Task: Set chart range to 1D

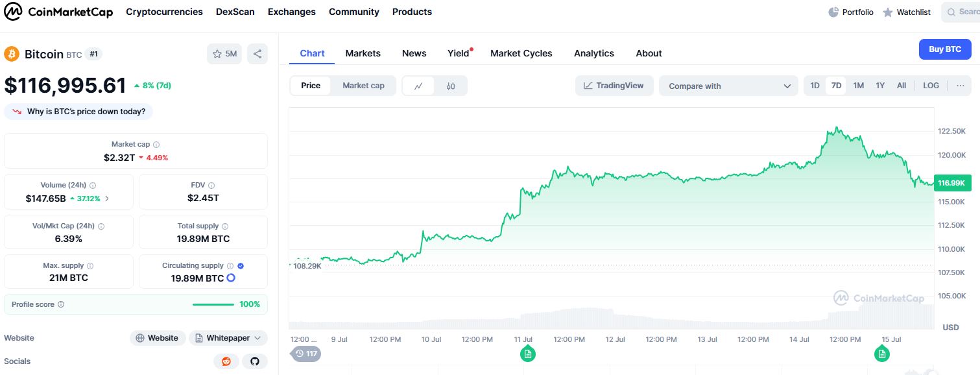Action: point(815,86)
